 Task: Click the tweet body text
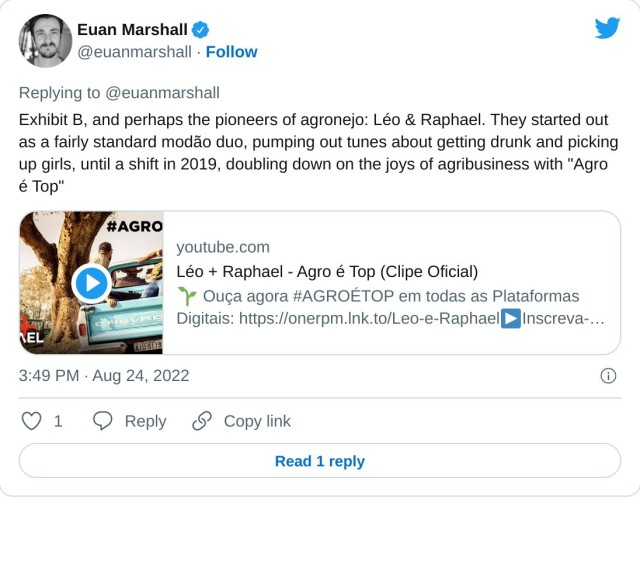(319, 152)
